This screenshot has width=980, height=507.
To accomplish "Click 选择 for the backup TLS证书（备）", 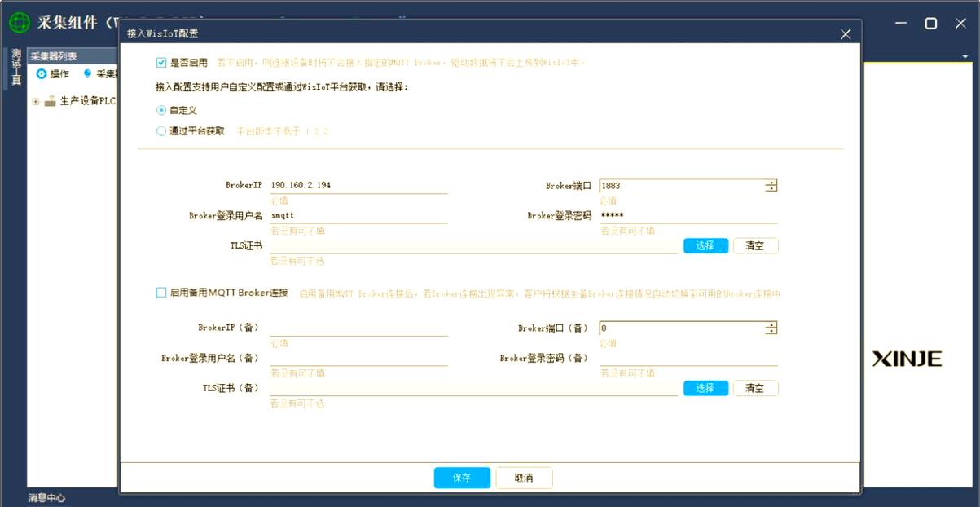I will click(x=705, y=388).
